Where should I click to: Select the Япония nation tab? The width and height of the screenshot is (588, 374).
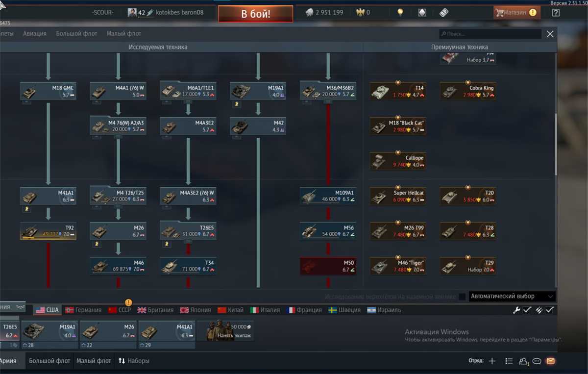pos(196,310)
